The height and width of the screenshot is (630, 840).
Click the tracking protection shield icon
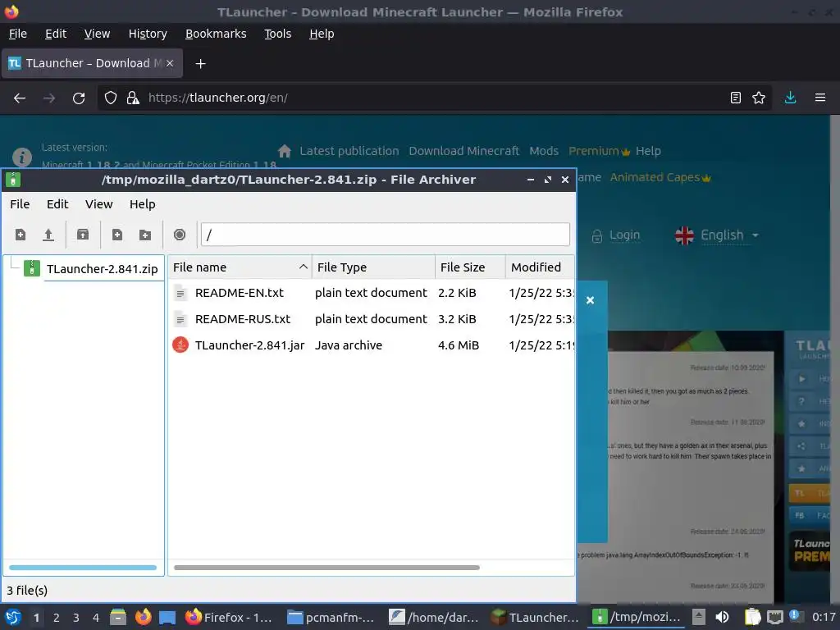pos(111,98)
